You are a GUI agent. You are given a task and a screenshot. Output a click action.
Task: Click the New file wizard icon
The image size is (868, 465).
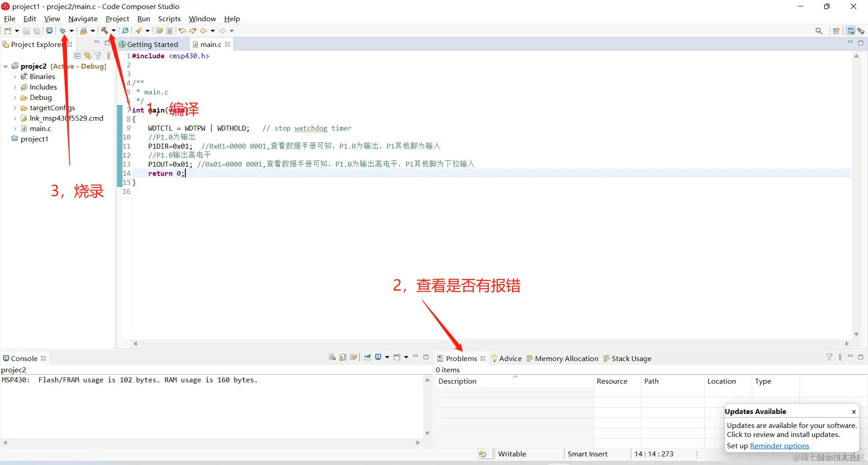tap(8, 31)
